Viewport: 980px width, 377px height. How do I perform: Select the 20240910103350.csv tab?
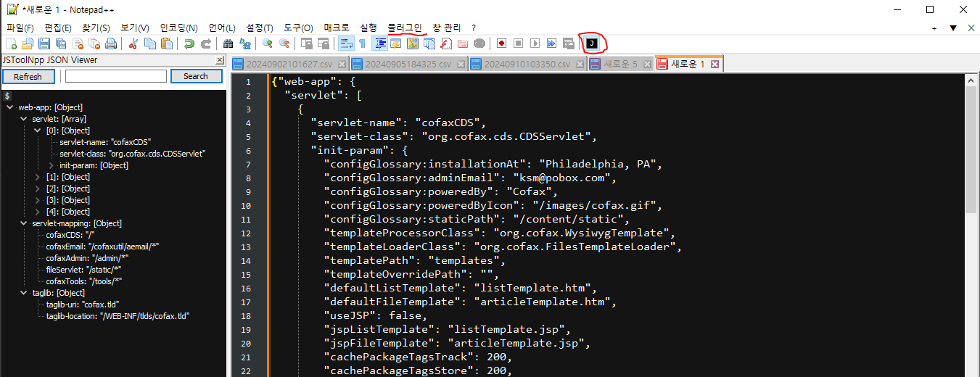point(528,64)
